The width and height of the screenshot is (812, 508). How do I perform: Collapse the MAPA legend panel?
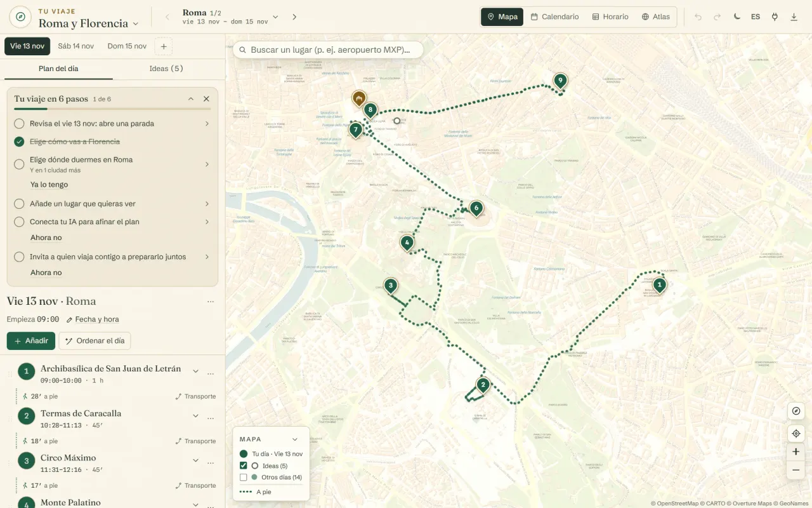click(x=295, y=439)
